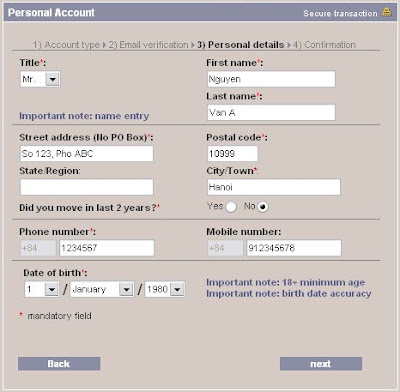Click the Mobile number input field
The height and width of the screenshot is (392, 400).
[x=294, y=248]
